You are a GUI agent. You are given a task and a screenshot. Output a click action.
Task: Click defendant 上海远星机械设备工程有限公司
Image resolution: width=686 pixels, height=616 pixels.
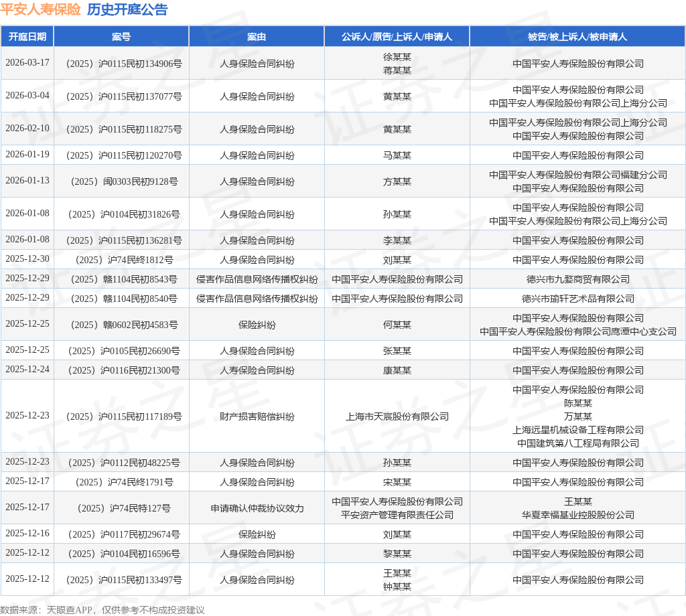(577, 430)
